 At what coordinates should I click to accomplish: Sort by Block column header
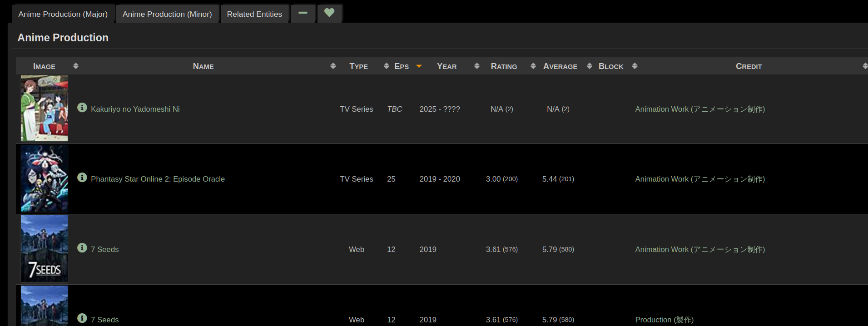(610, 66)
